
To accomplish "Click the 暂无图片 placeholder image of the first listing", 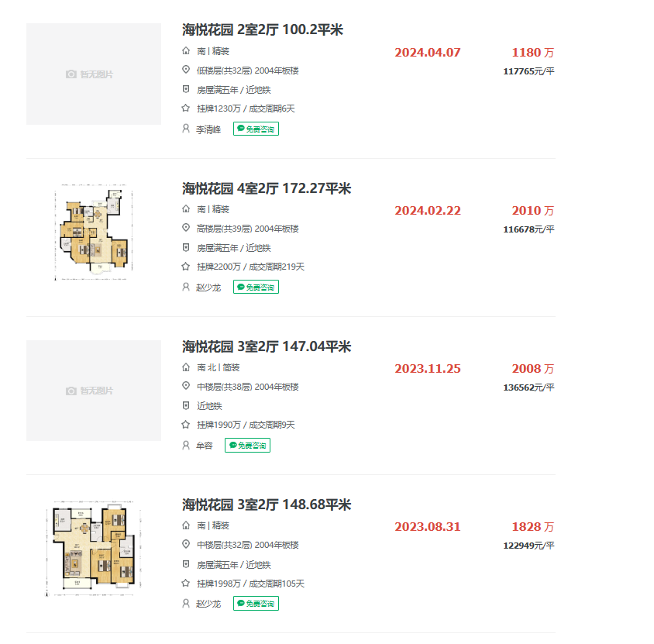I will tap(93, 74).
